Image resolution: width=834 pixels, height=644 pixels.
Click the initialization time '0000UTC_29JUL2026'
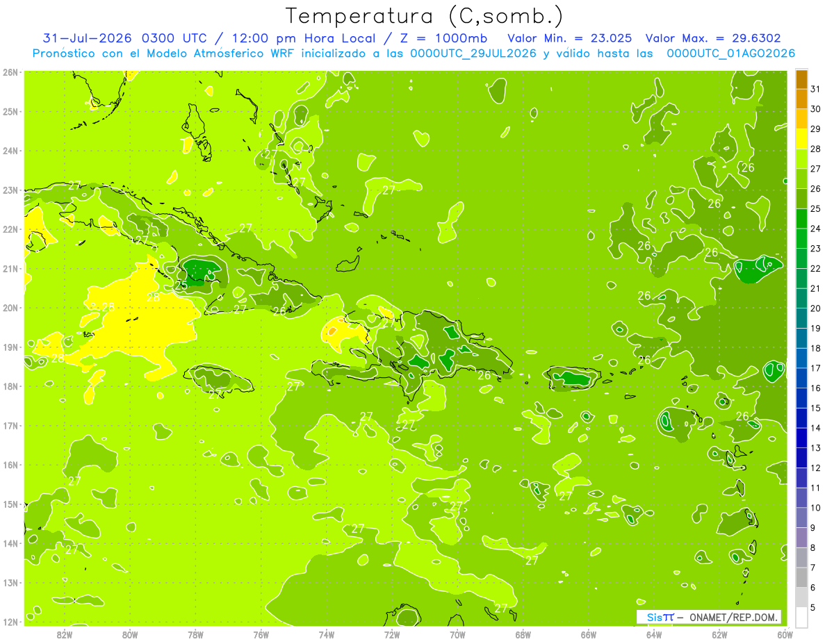473,53
